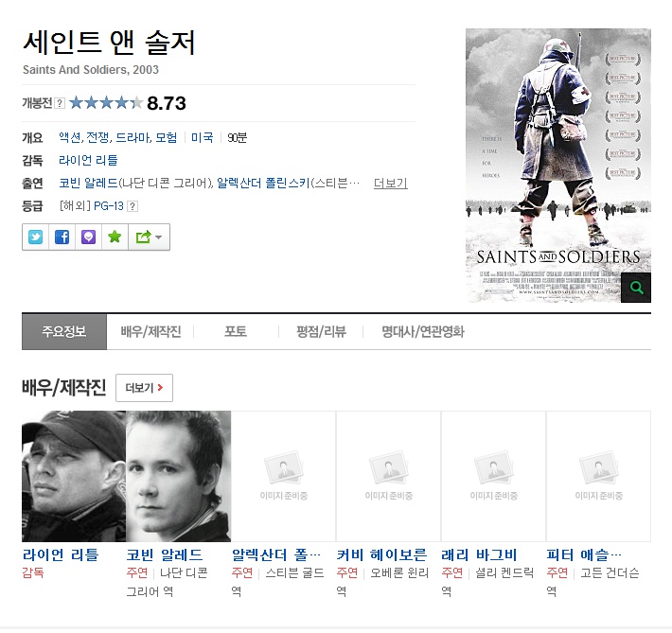Open 코빈 알레드 actor photo thumbnail
Viewport: 672px width, 633px height.
click(178, 476)
